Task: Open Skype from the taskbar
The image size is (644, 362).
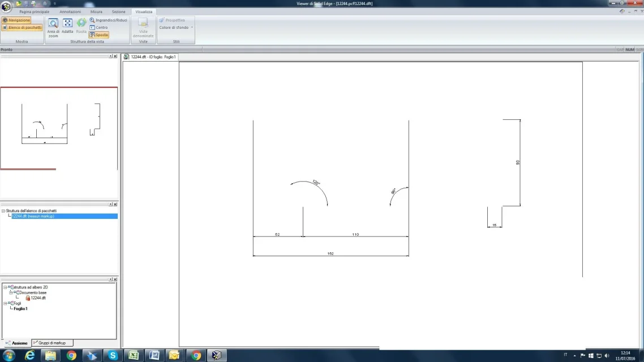Action: [x=113, y=355]
